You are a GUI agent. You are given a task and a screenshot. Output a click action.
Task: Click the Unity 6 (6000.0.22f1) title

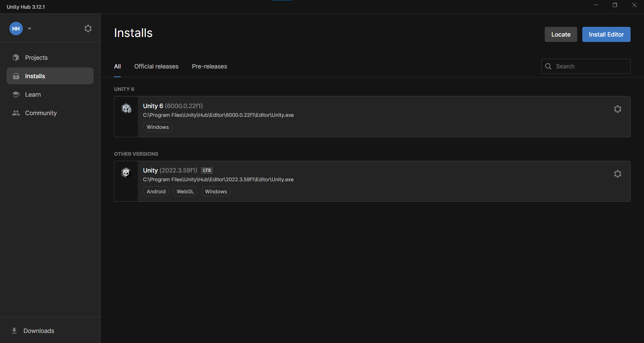(173, 106)
